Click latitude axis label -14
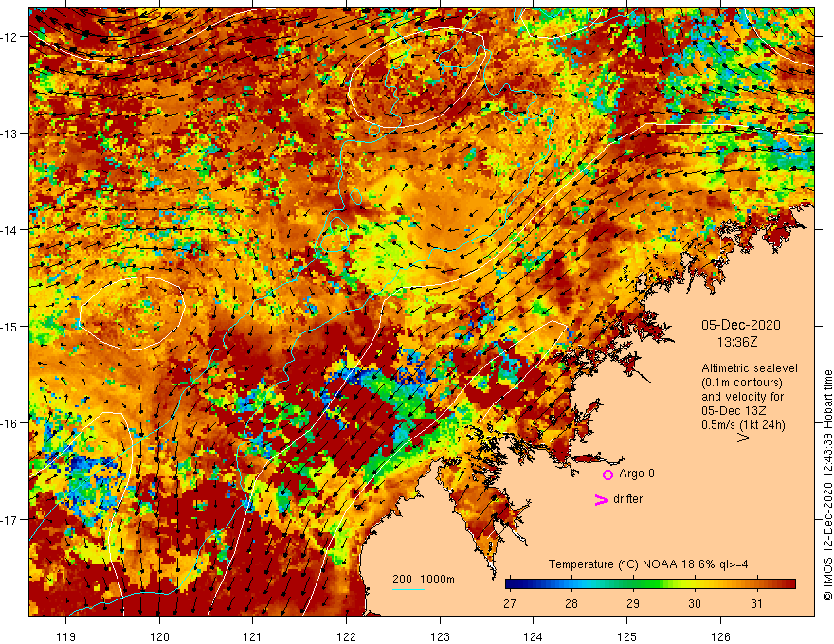Screen dimensions: 834x644 click(10, 230)
